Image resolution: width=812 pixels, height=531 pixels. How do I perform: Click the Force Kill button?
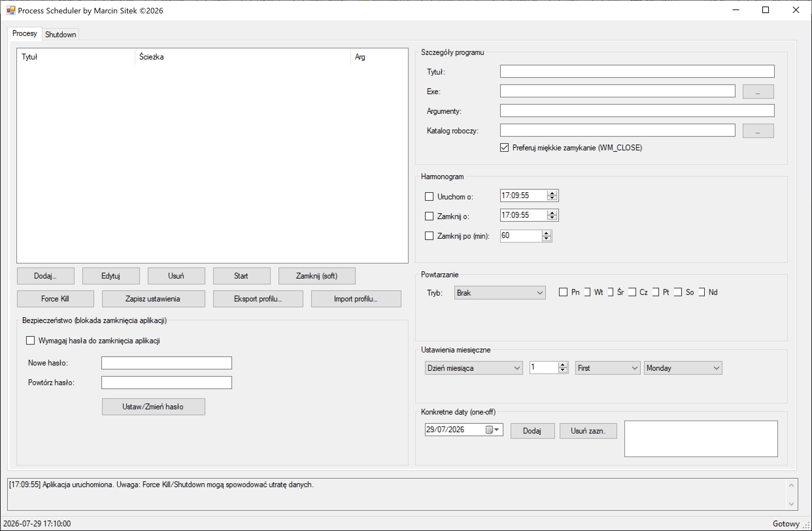click(55, 299)
